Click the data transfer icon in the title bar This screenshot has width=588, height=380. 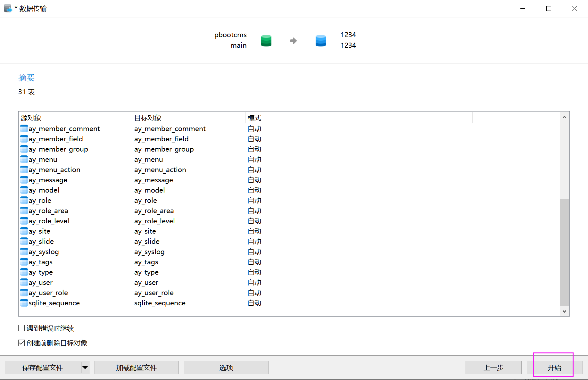coord(7,8)
